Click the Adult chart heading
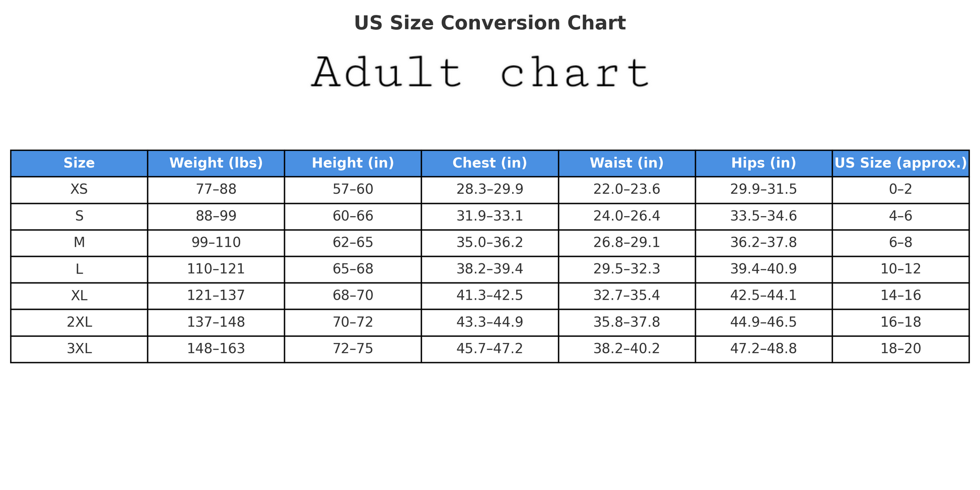The image size is (980, 490). [x=481, y=74]
